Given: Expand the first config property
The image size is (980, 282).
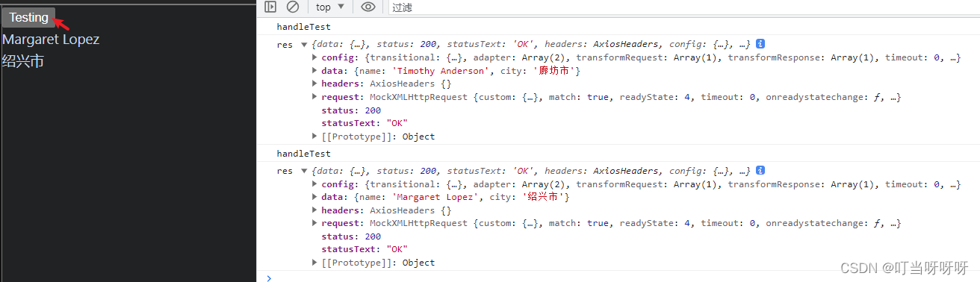Looking at the screenshot, I should point(314,57).
